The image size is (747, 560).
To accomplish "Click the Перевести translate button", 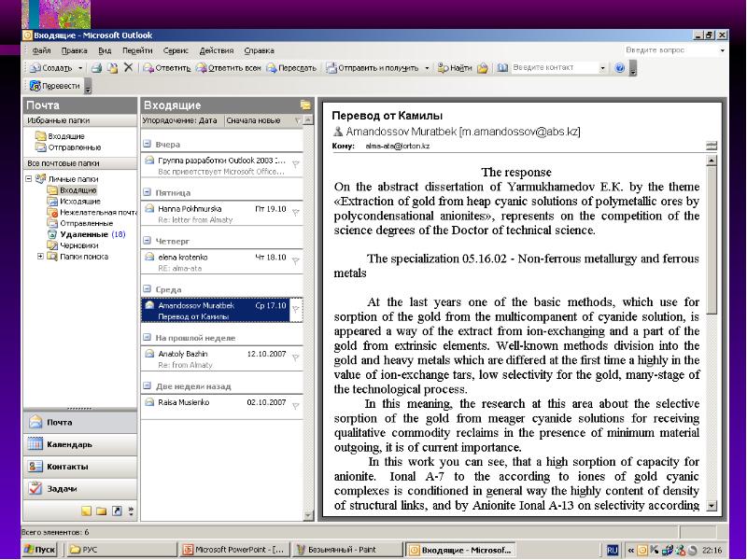I will [55, 86].
